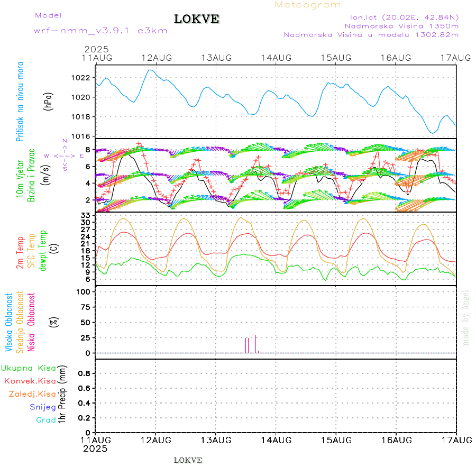The height and width of the screenshot is (476, 476).
Task: Click the 14AUG marker on the top axis
Action: (x=276, y=57)
